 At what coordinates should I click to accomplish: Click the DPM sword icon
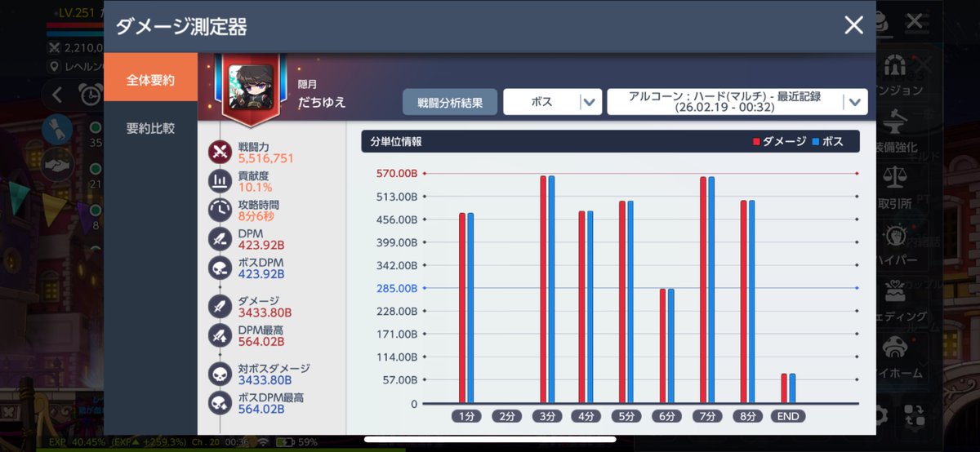tap(220, 239)
